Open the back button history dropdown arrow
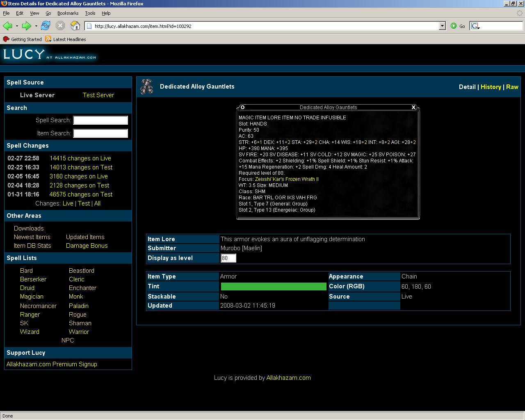525x420 pixels. [x=17, y=26]
